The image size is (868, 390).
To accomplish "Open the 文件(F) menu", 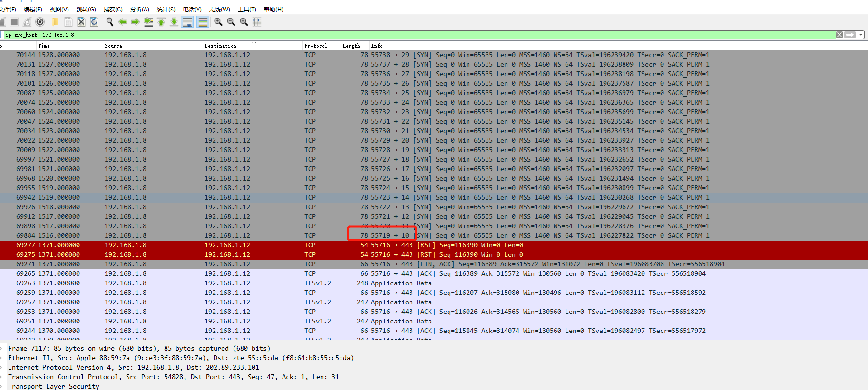I will pyautogui.click(x=8, y=10).
